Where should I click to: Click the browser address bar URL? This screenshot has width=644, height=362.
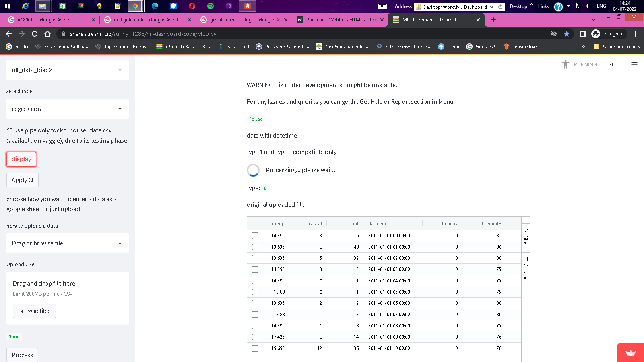pos(143,34)
